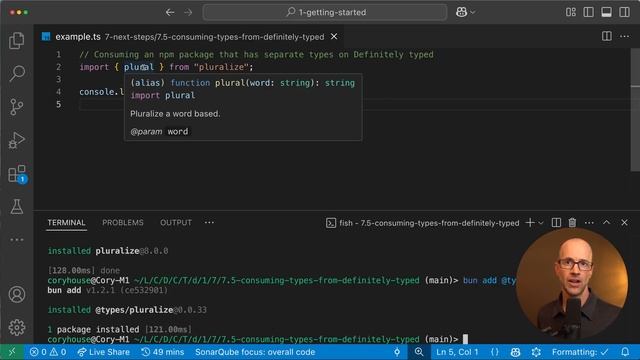Open notifications bell
The width and height of the screenshot is (640, 360).
(x=625, y=352)
